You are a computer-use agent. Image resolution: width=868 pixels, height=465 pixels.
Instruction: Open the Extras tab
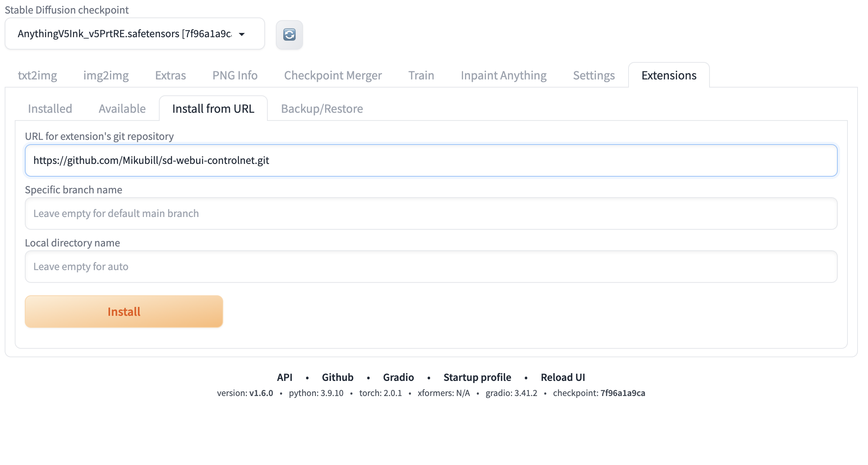pyautogui.click(x=170, y=75)
